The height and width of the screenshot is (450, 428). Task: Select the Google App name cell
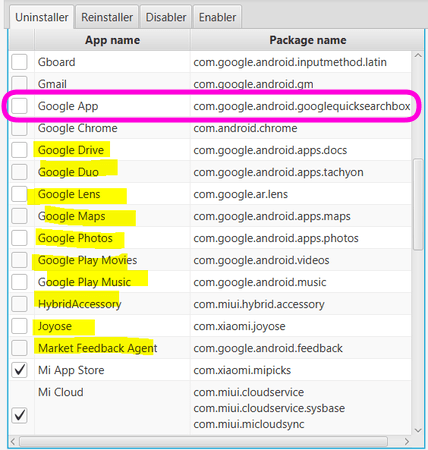pos(68,106)
